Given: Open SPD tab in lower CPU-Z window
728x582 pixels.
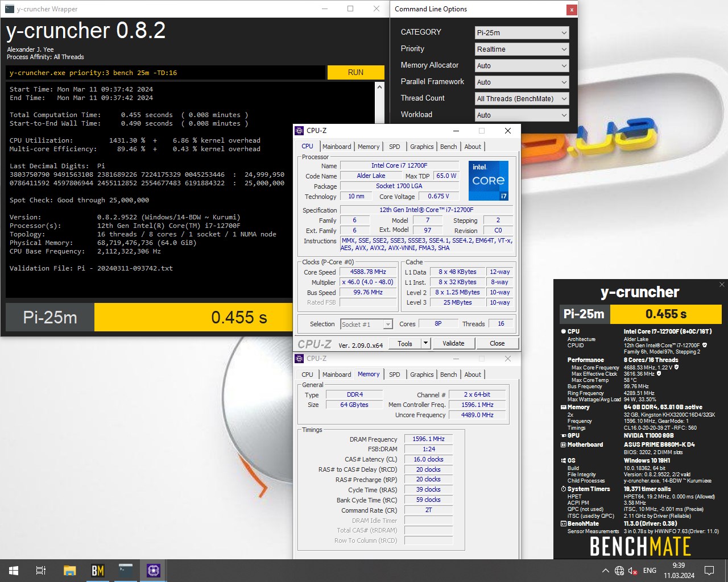Looking at the screenshot, I should (x=394, y=375).
